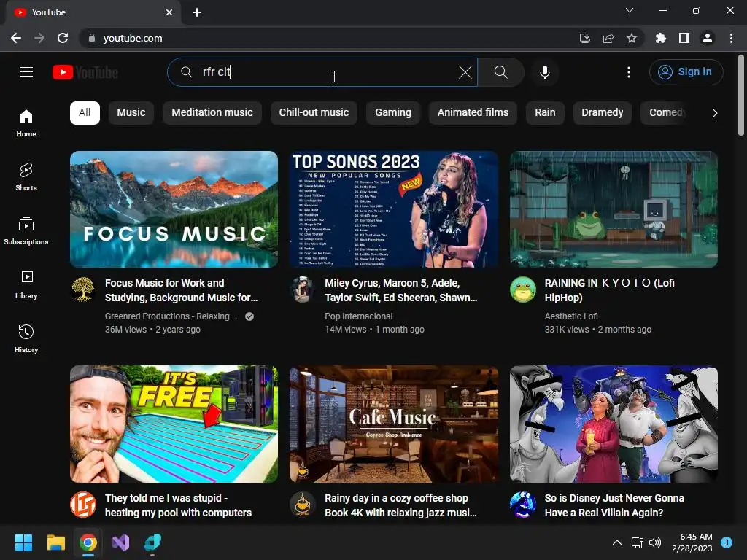Show more category chips with arrow
This screenshot has height=560, width=747.
[x=715, y=113]
